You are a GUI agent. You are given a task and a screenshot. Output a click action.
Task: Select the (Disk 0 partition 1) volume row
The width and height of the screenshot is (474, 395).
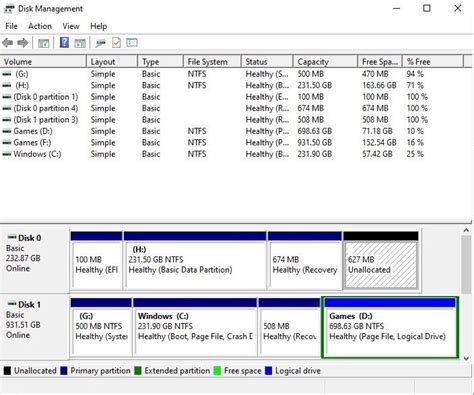[233, 97]
